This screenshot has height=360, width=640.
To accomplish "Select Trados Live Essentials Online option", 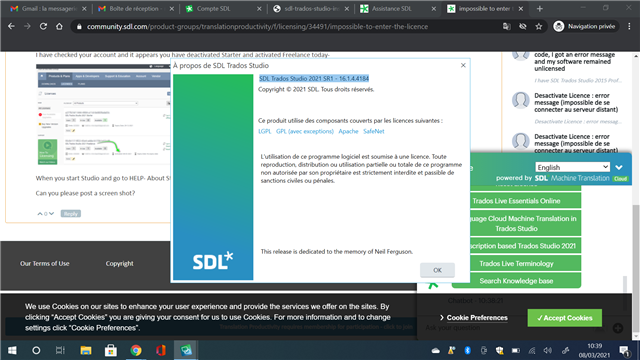I will point(525,201).
